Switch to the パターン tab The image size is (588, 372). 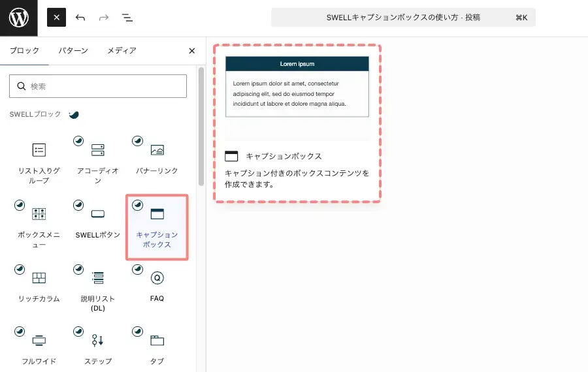click(x=73, y=50)
